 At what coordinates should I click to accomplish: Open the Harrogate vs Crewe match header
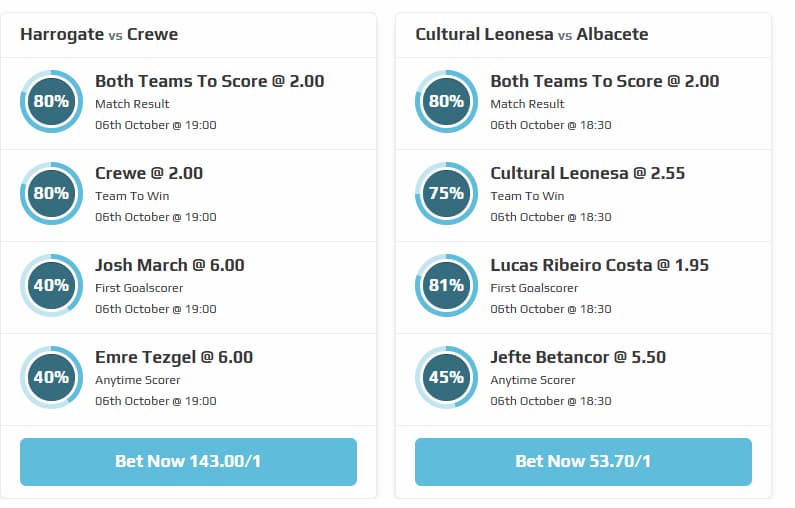99,34
